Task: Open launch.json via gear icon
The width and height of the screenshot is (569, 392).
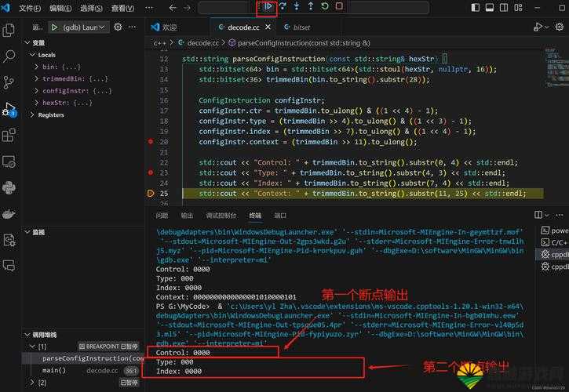Action: (x=118, y=27)
